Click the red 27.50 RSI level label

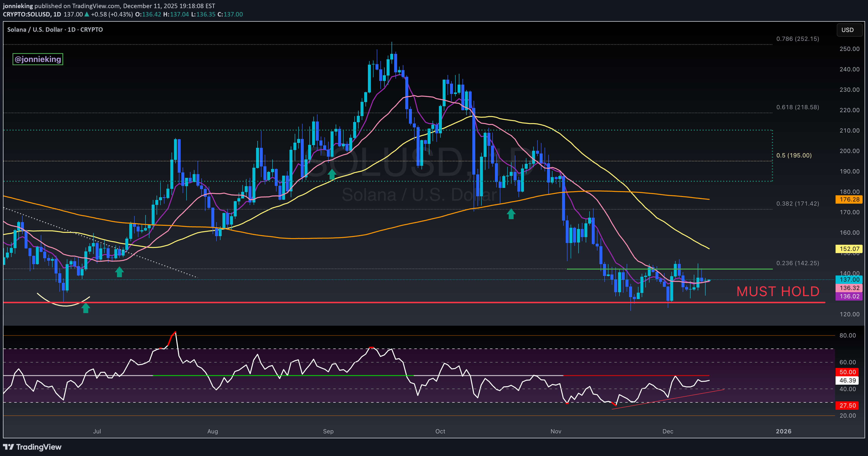click(847, 405)
